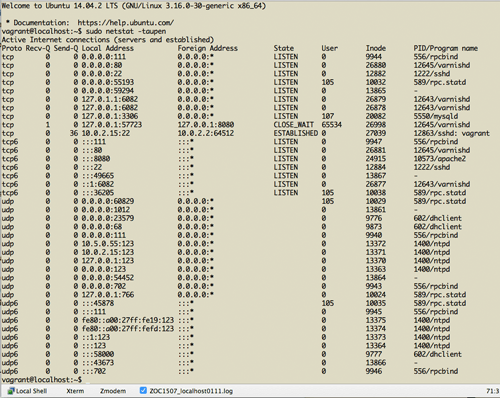The width and height of the screenshot is (500, 398).
Task: Click the 'Send-Q' column header
Action: click(66, 48)
